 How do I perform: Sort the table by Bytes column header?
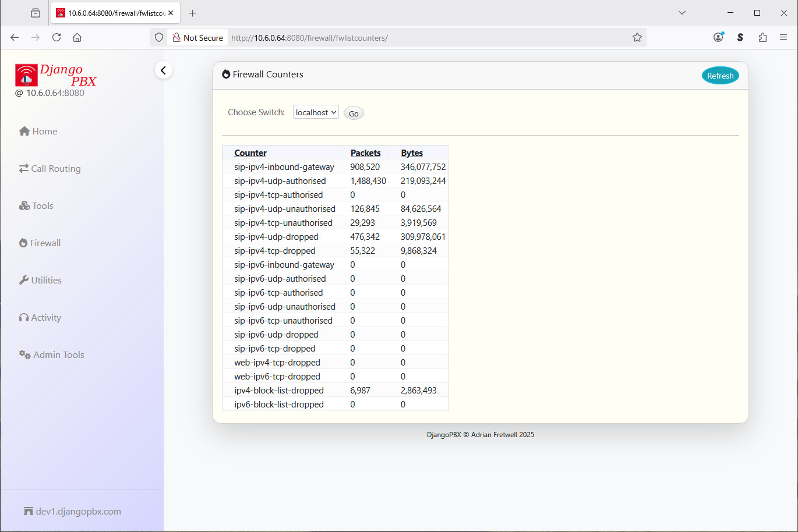412,153
